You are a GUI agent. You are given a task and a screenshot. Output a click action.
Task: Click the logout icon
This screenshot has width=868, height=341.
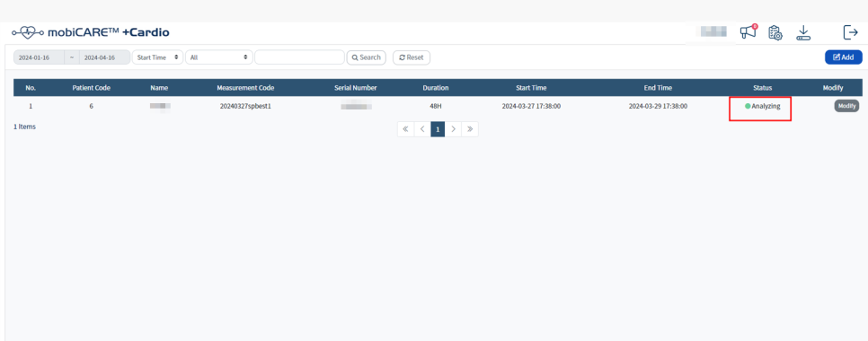click(850, 32)
